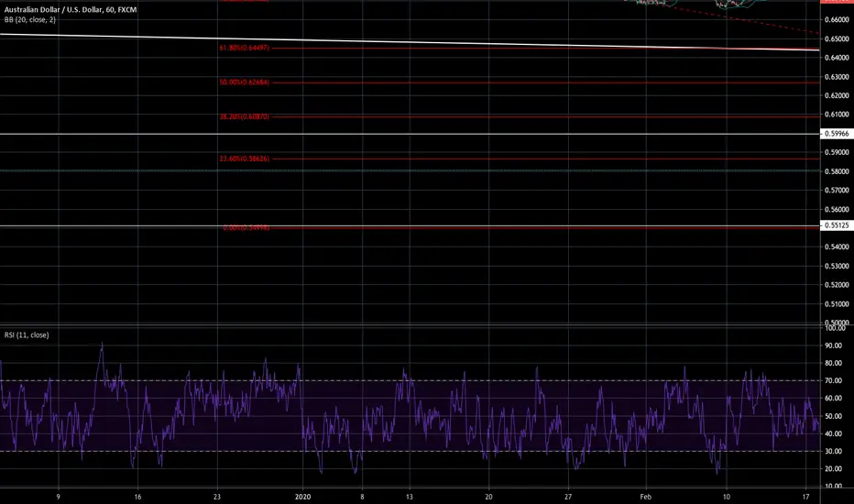The width and height of the screenshot is (854, 504).
Task: Click the 27 date label on the time axis
Action: [568, 497]
